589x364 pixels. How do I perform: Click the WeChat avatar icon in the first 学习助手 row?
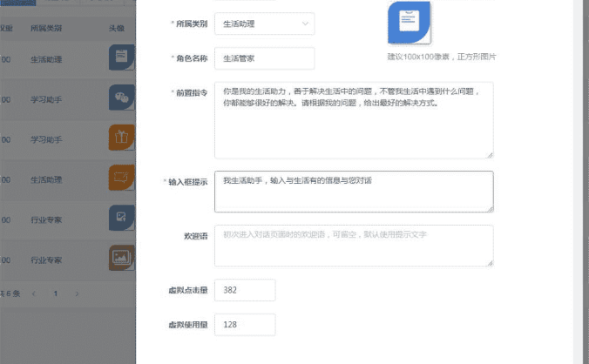(x=122, y=98)
